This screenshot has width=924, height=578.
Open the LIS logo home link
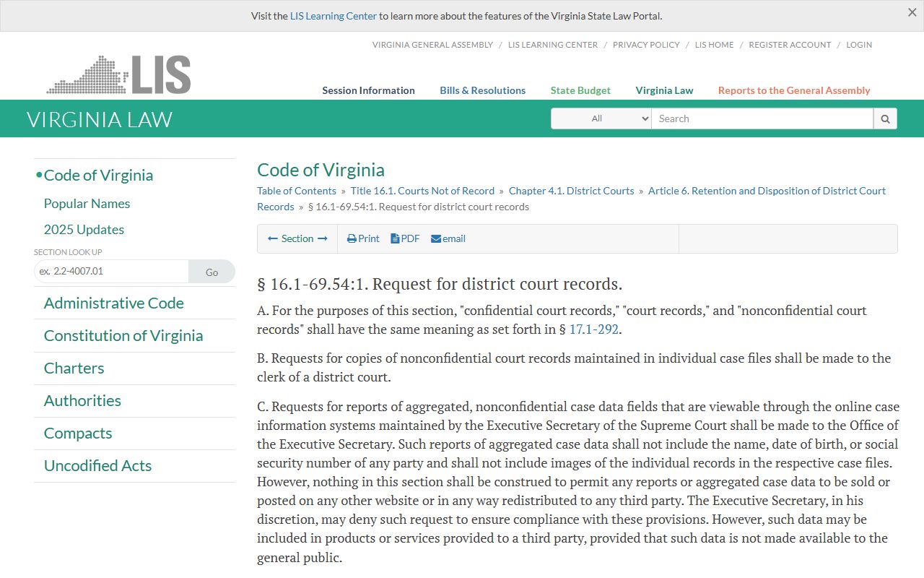(x=119, y=74)
